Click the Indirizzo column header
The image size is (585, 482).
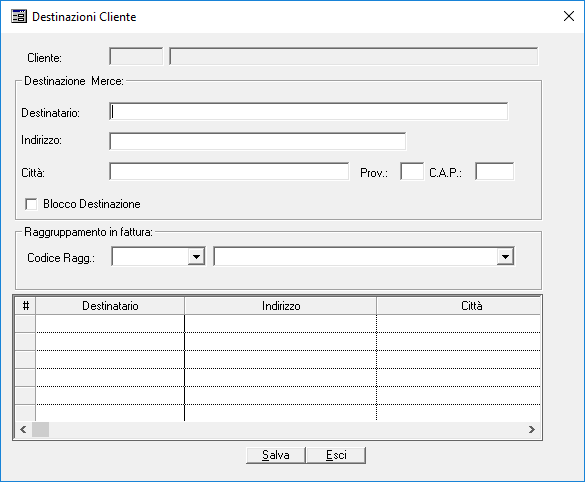281,306
